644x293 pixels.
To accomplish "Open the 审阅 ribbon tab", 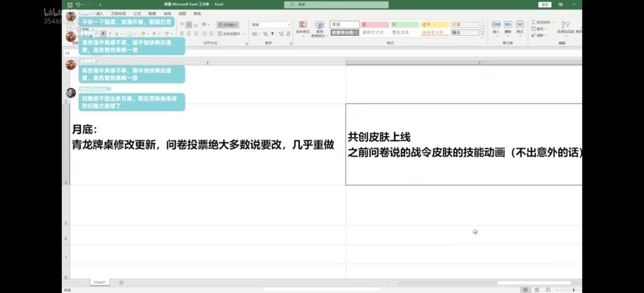I will (x=167, y=14).
